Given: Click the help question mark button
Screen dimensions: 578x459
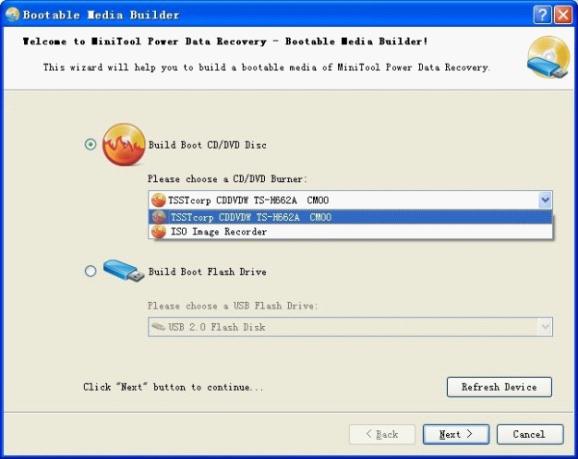Looking at the screenshot, I should coord(542,15).
